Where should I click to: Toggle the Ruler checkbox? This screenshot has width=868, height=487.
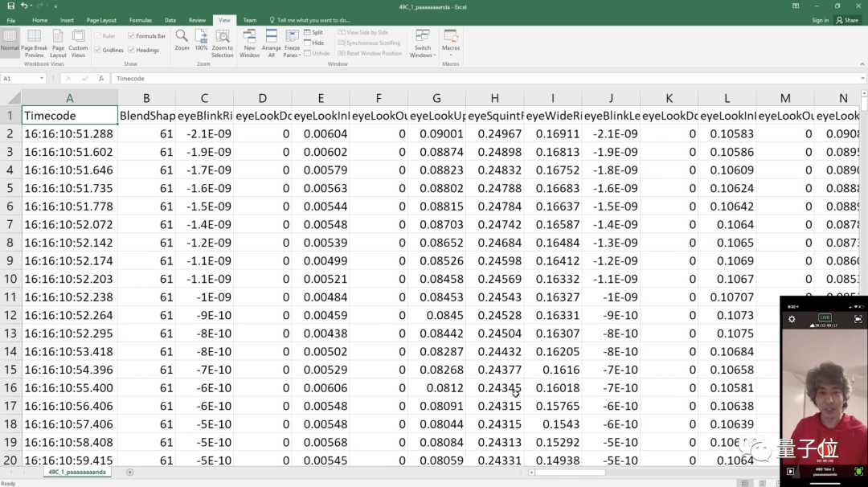[98, 36]
